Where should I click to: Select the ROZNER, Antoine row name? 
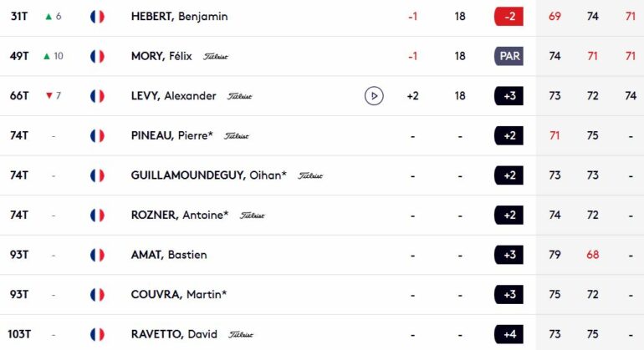tap(180, 215)
